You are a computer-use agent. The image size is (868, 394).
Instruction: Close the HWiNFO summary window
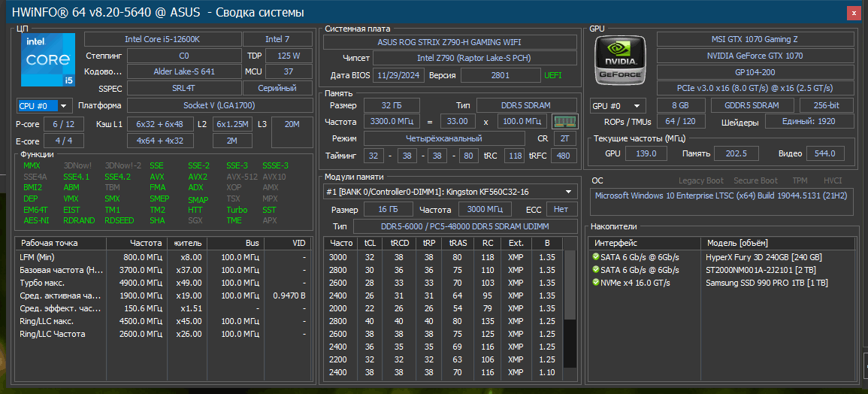855,13
